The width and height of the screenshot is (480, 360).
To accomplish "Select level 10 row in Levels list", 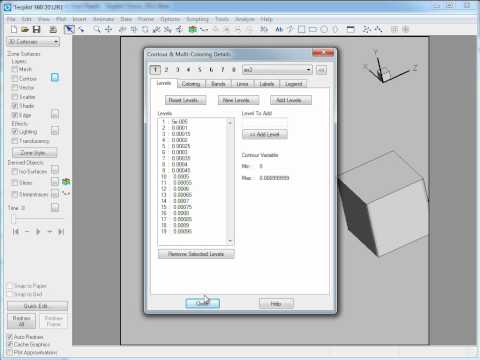I will point(192,177).
